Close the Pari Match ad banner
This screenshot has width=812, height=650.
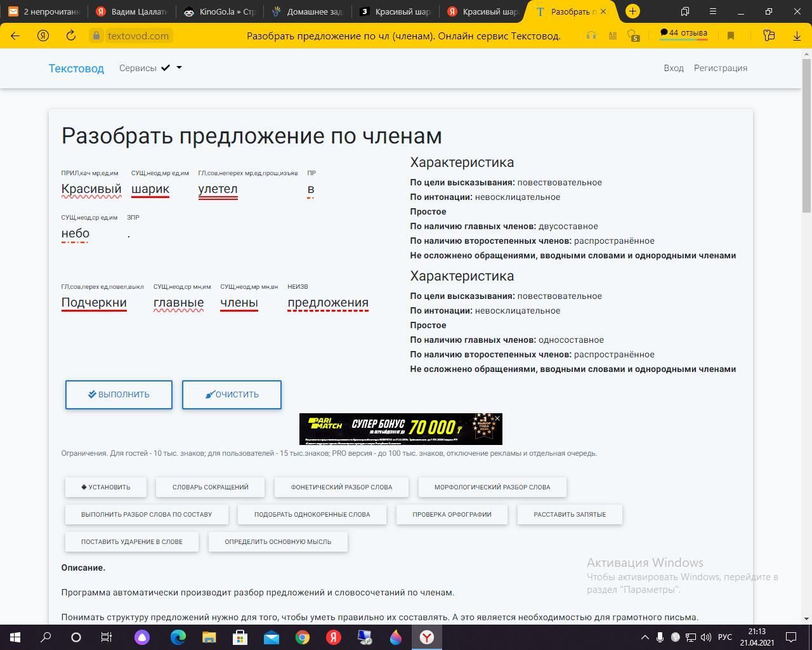497,418
